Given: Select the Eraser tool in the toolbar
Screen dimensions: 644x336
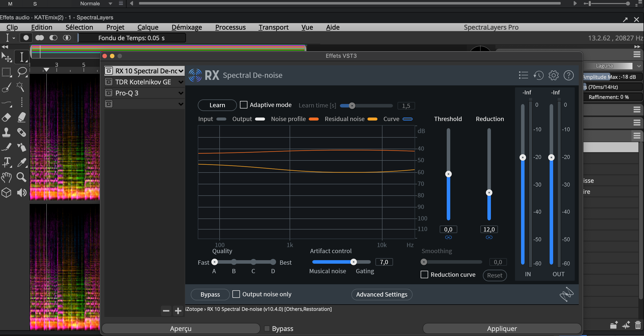Looking at the screenshot, I should (7, 117).
